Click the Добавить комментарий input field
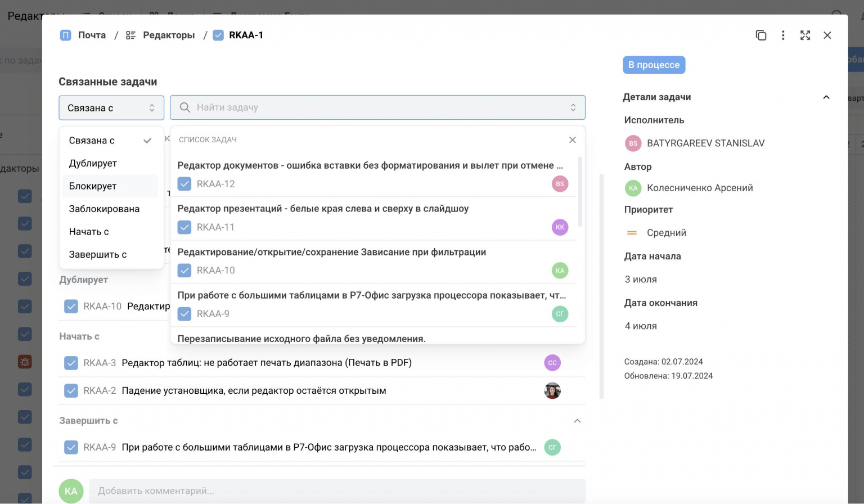Viewport: 864px width, 504px height. coord(336,491)
